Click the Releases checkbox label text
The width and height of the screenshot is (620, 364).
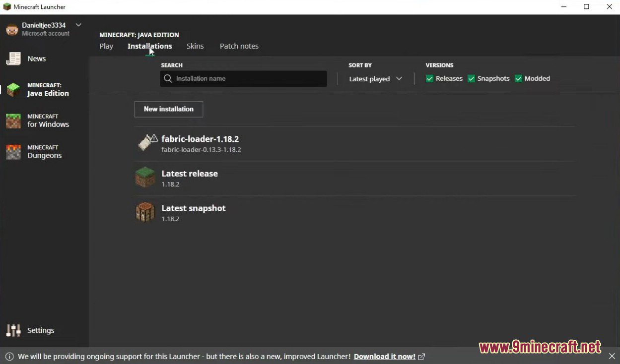[x=449, y=78]
